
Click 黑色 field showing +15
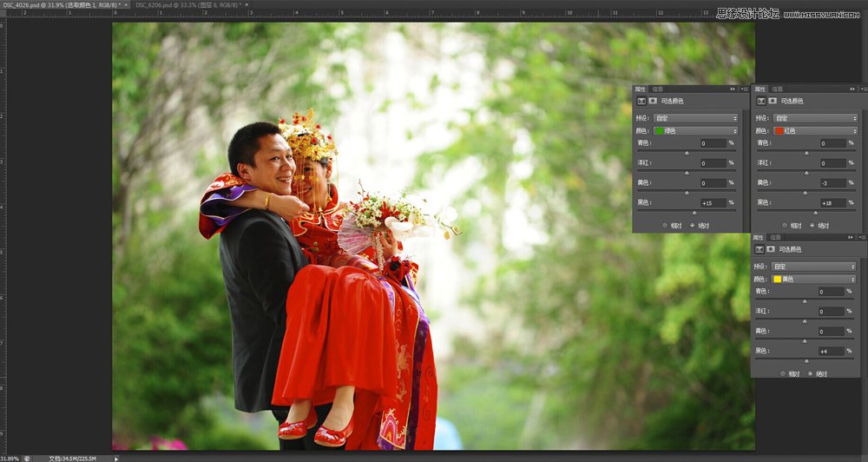[713, 203]
